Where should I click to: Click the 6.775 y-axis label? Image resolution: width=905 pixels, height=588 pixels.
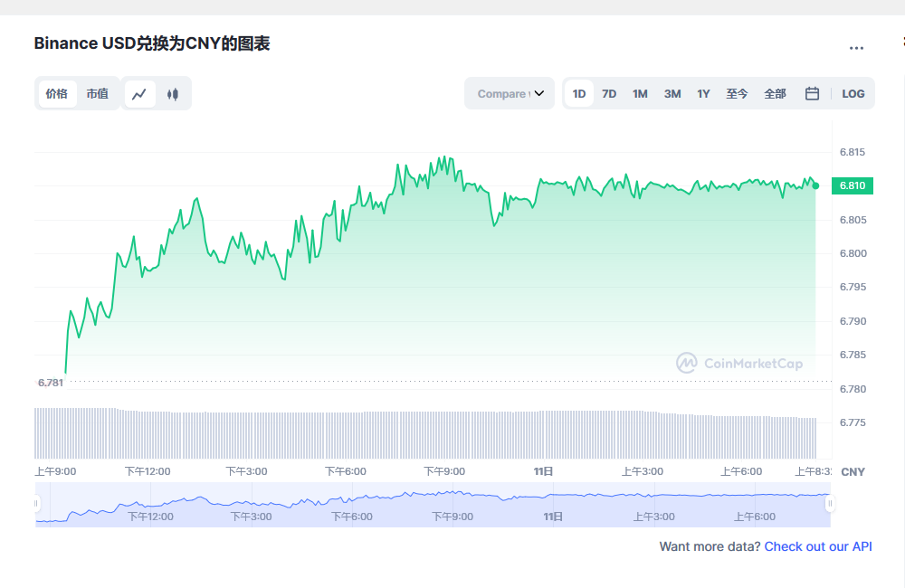coord(853,423)
